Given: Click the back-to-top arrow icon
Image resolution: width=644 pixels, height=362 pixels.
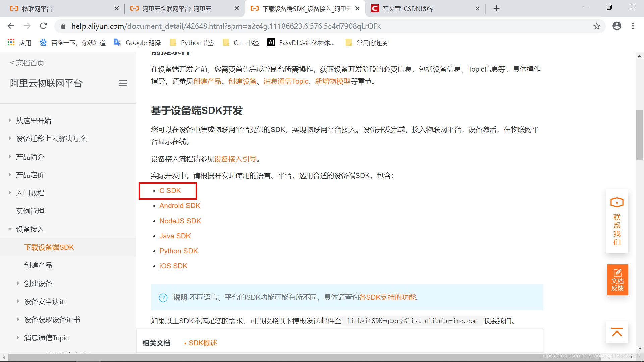Looking at the screenshot, I should [617, 332].
